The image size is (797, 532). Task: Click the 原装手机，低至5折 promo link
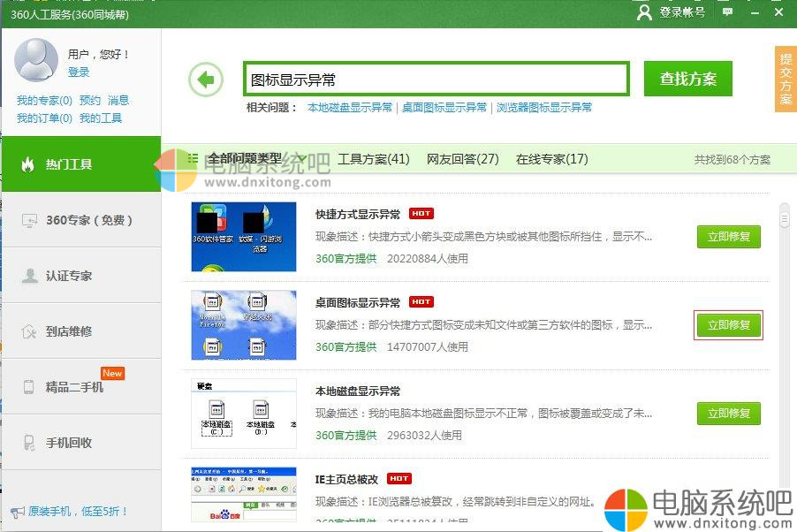click(x=77, y=511)
